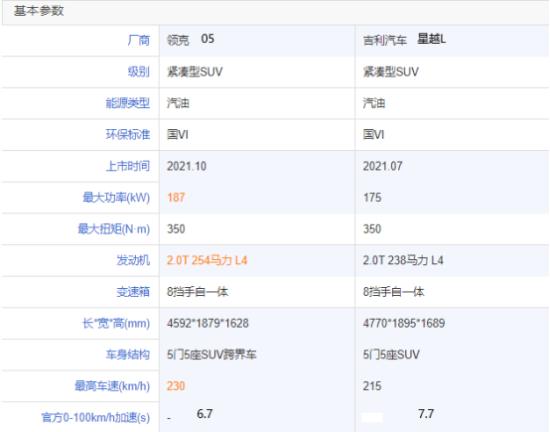Viewport: 550px width, 432px height.
Task: Open the 能源类型 parameter label
Action: (128, 103)
